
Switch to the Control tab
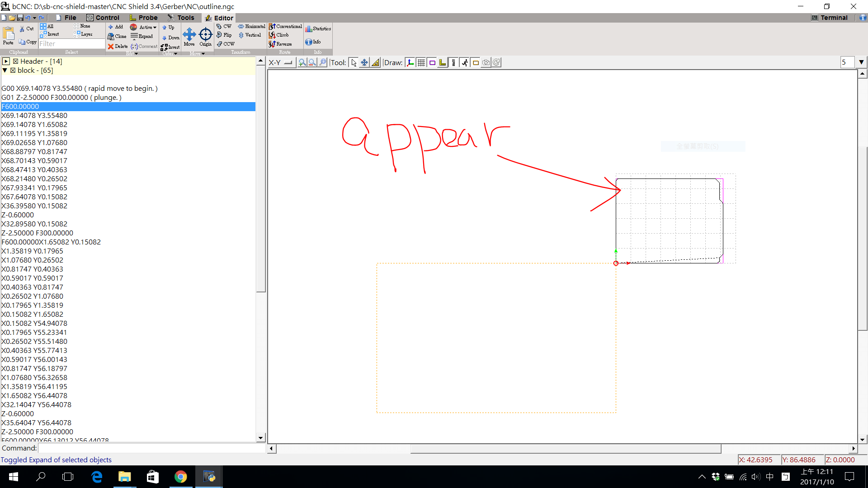(x=103, y=18)
